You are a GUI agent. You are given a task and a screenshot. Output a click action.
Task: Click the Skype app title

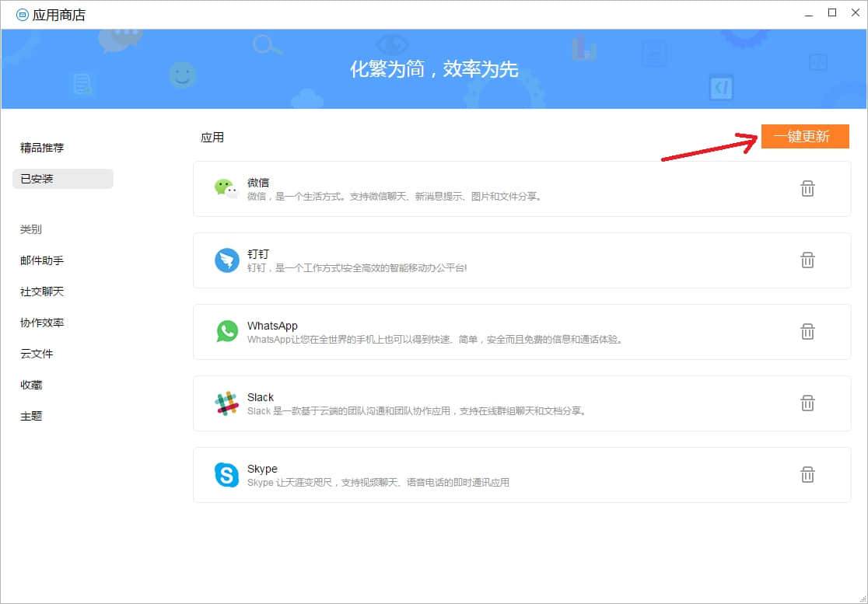262,469
